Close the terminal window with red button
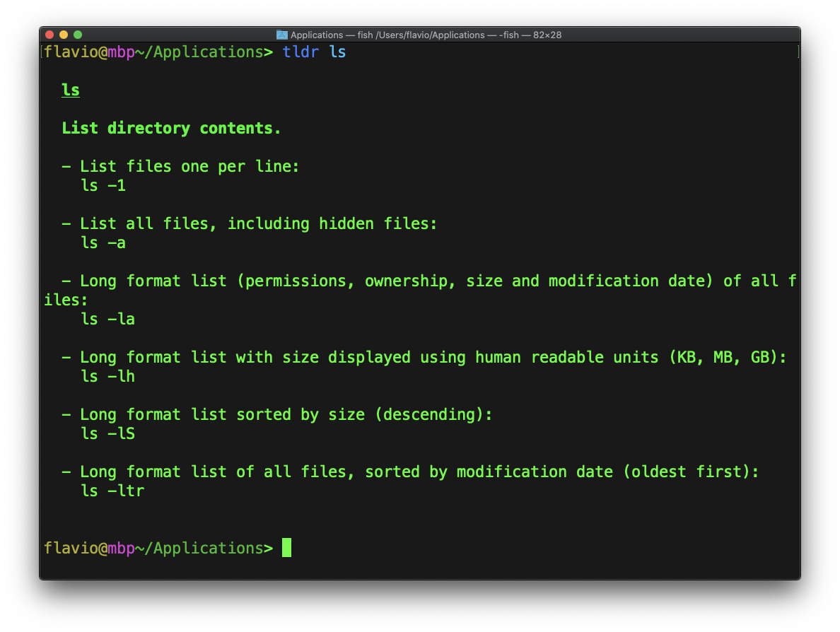 49,35
